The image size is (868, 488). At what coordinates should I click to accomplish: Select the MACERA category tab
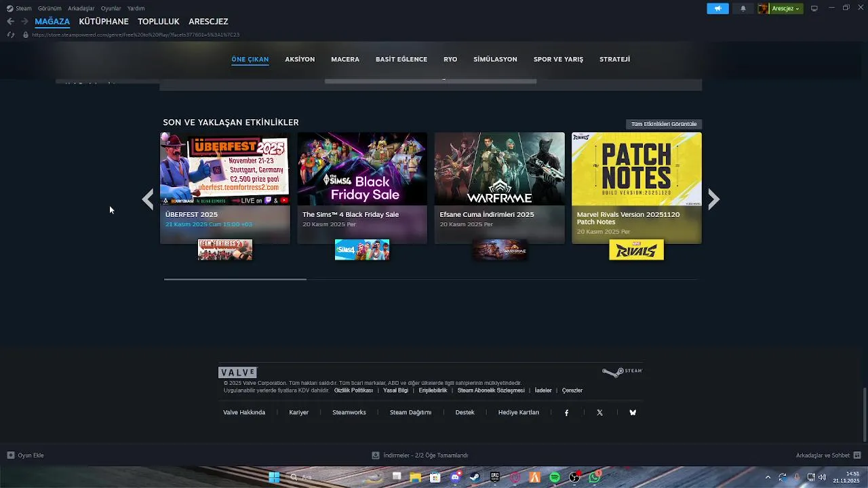345,59
